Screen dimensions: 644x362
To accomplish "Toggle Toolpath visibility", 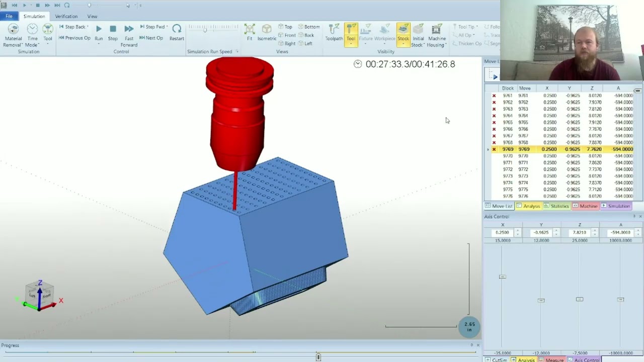I will tap(334, 33).
